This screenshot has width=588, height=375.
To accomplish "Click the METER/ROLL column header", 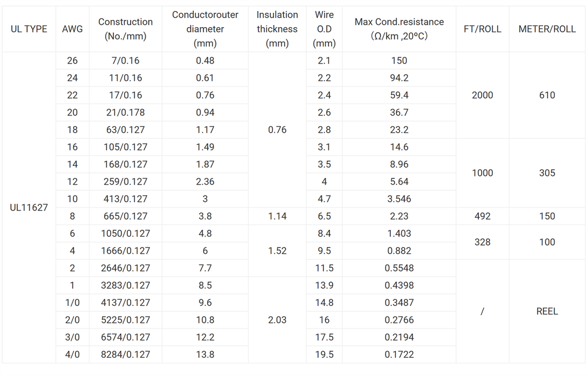I will [x=547, y=29].
